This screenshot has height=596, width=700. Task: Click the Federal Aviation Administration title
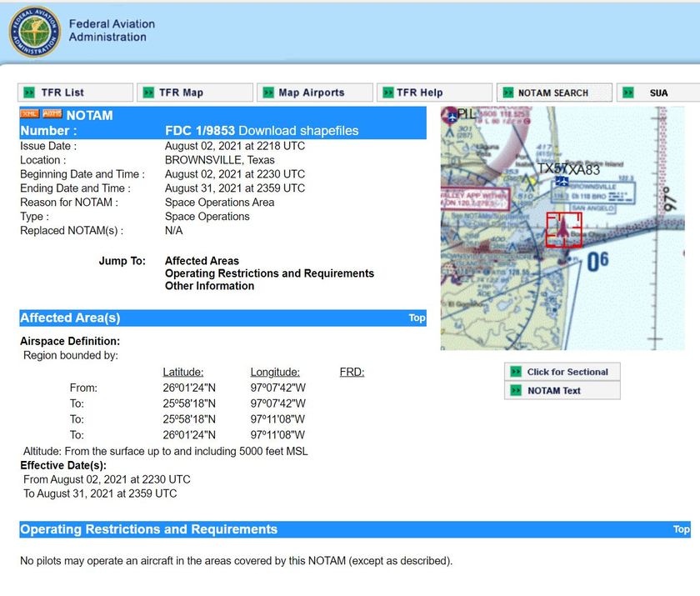(x=112, y=30)
